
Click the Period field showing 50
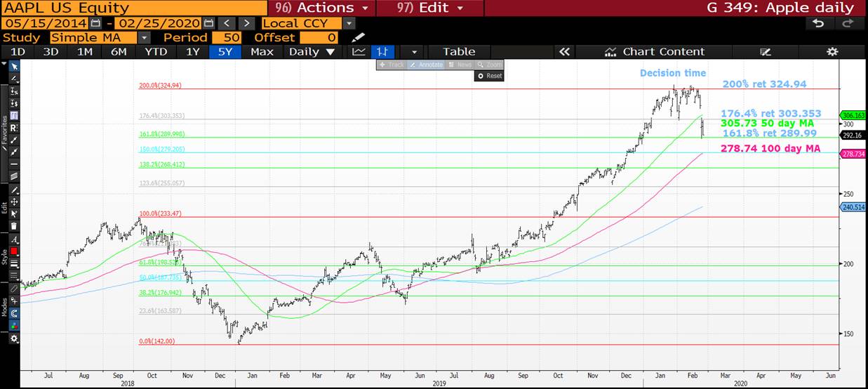[227, 37]
